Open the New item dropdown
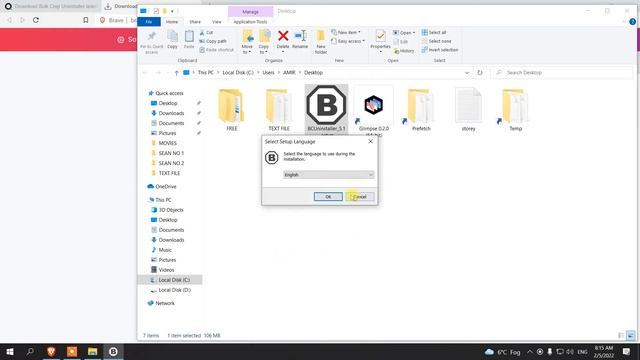This screenshot has width=640, height=360. pos(346,32)
